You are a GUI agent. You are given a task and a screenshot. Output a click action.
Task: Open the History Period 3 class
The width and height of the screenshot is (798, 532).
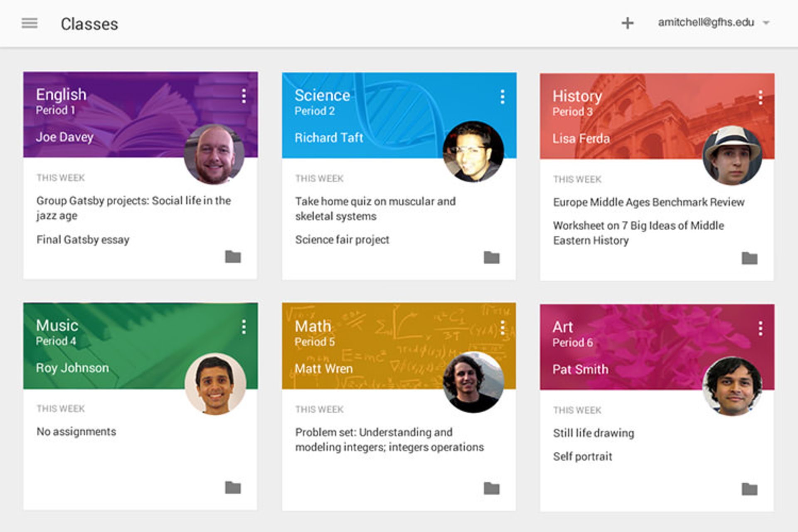pyautogui.click(x=577, y=96)
